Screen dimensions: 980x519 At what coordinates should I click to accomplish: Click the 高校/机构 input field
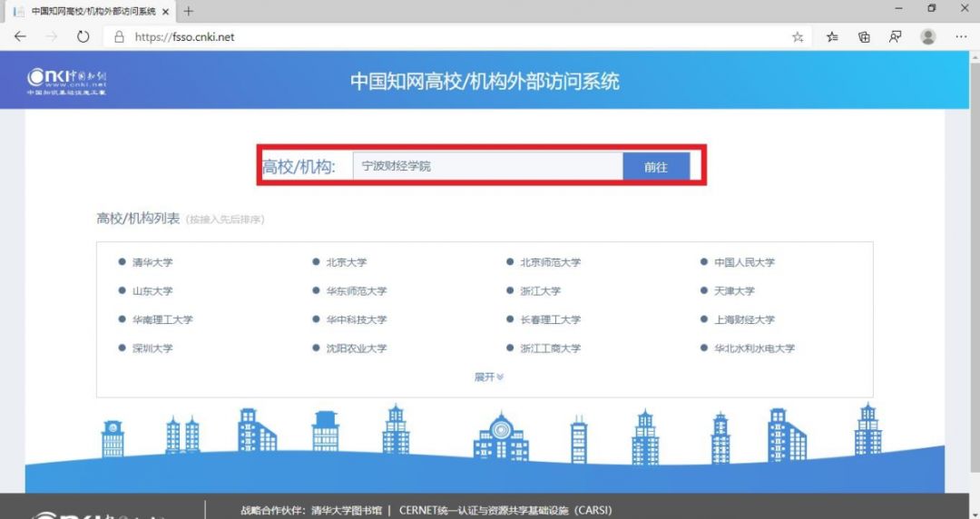tap(488, 166)
